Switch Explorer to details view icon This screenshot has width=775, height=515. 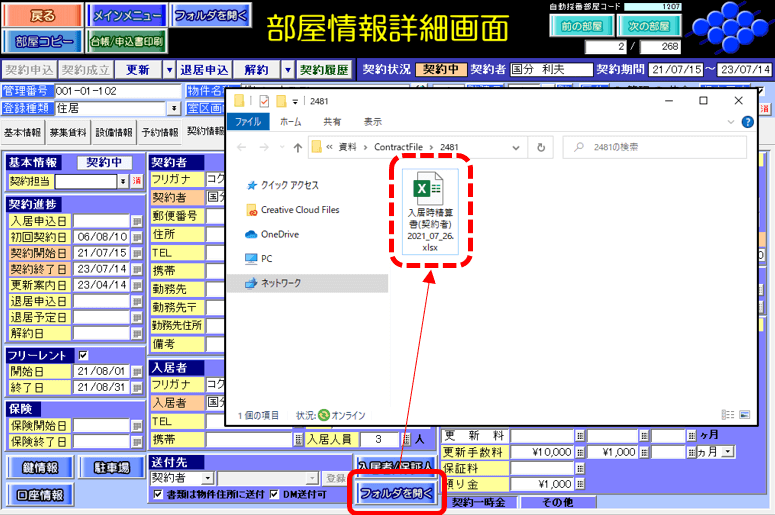tap(727, 415)
